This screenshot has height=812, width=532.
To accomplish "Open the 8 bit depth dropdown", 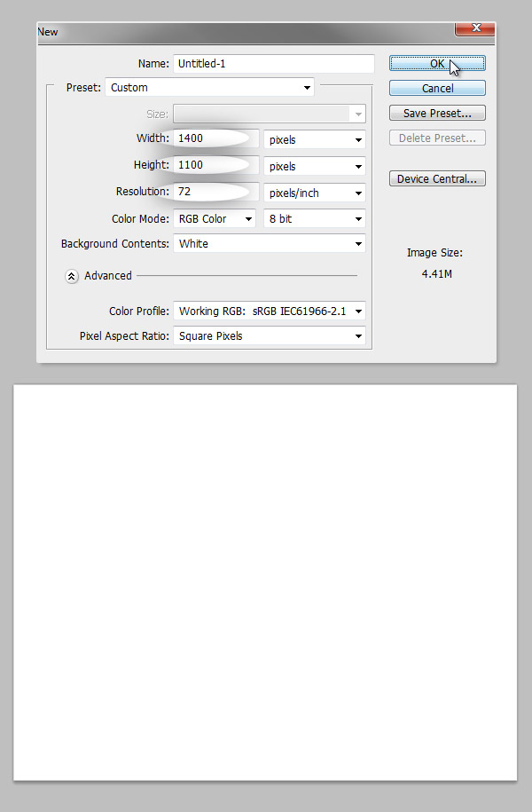I will tap(315, 218).
